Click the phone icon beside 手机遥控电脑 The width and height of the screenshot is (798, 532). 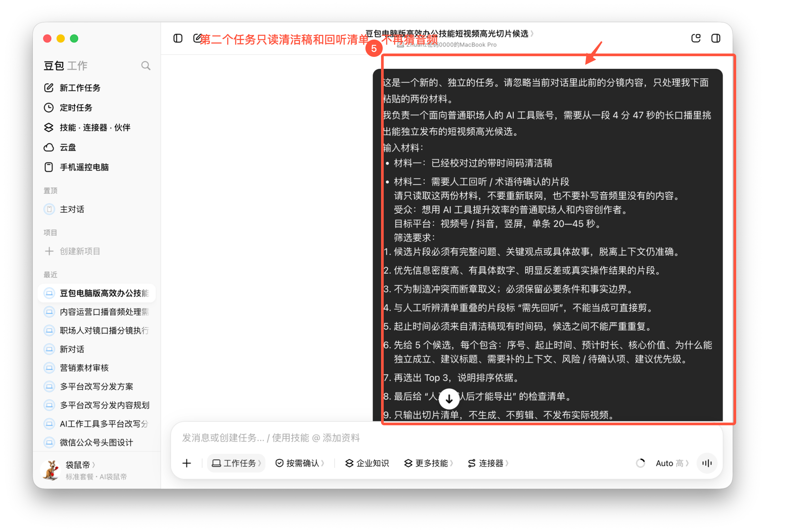[x=49, y=167]
